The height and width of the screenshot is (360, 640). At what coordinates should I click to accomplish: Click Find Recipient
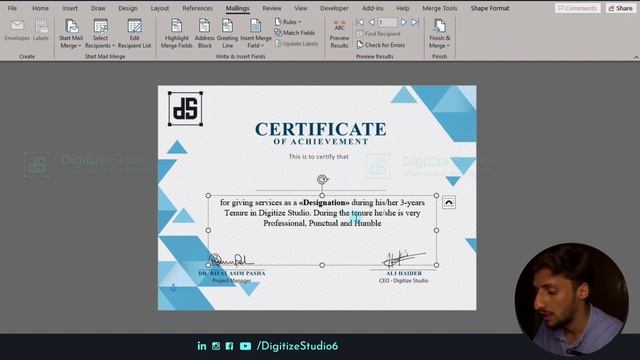pos(378,34)
